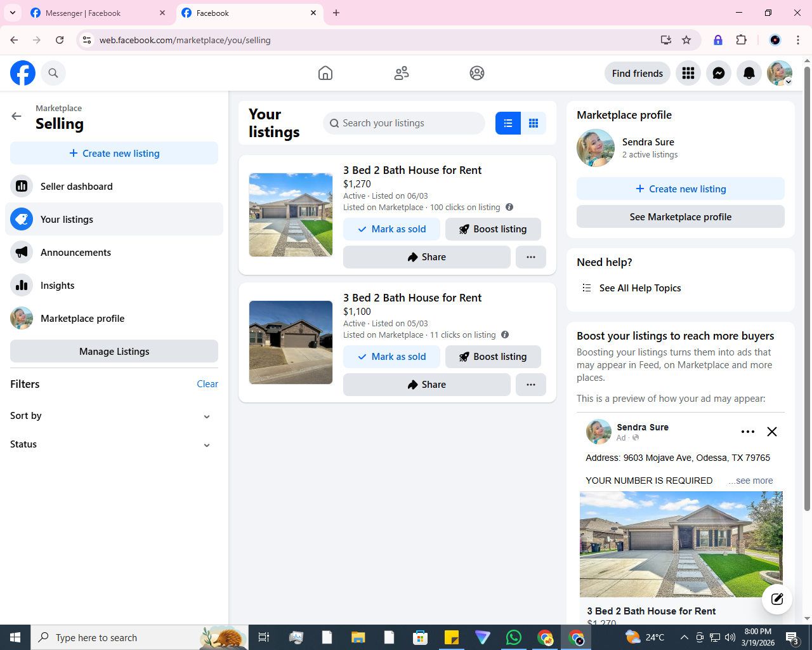Open the Groups icon in top navigation
This screenshot has width=812, height=650.
click(477, 73)
